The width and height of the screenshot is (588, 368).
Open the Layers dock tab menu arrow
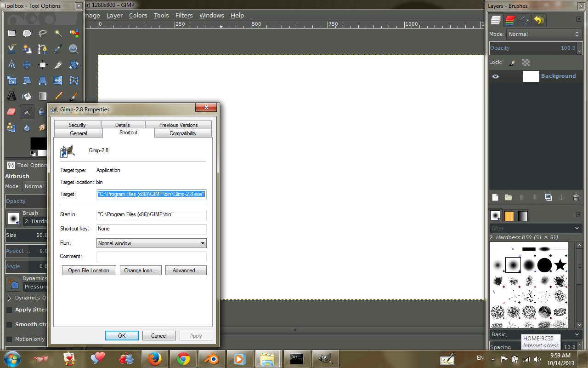click(578, 19)
